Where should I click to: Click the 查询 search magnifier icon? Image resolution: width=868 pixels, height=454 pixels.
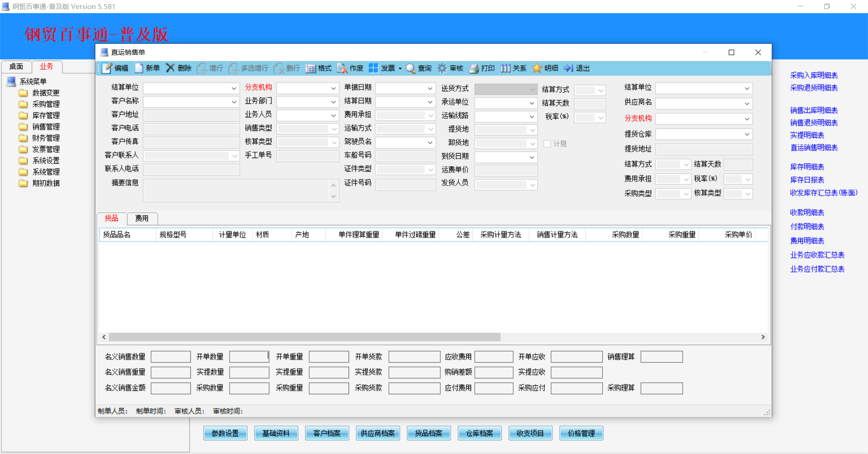click(418, 68)
